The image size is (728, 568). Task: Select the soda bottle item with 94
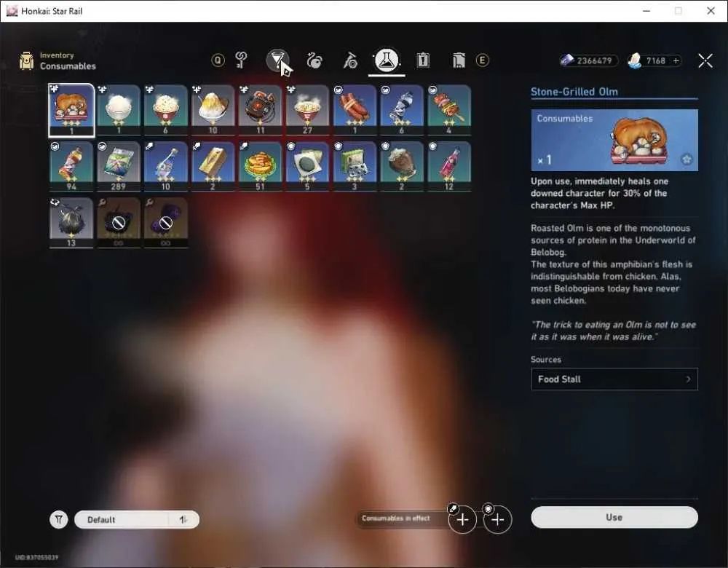(71, 167)
